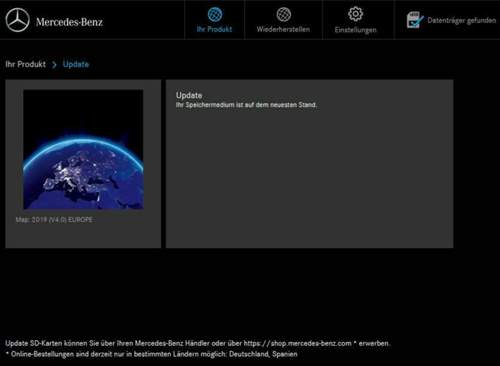The height and width of the screenshot is (366, 500).
Task: Click the product tile panel background
Action: 83,233
